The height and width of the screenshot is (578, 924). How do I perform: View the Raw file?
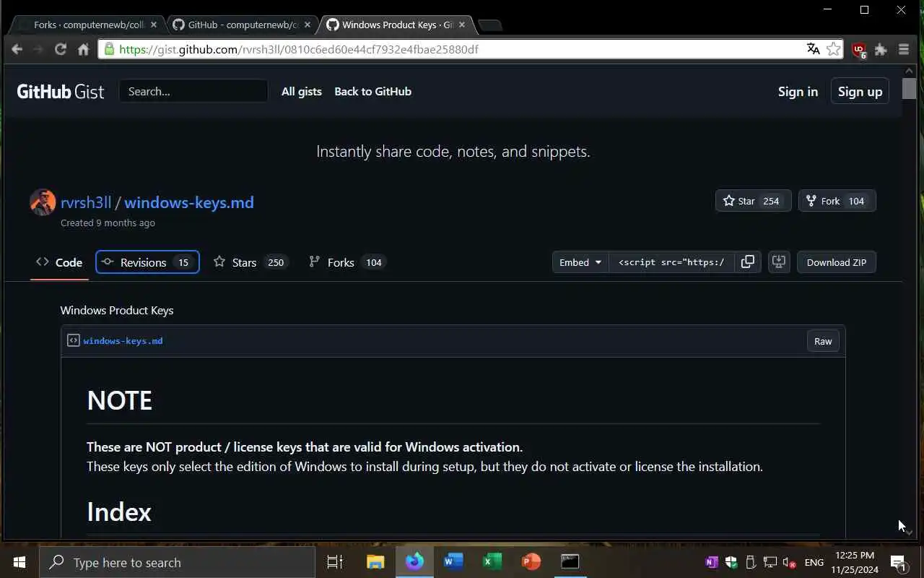click(x=823, y=341)
